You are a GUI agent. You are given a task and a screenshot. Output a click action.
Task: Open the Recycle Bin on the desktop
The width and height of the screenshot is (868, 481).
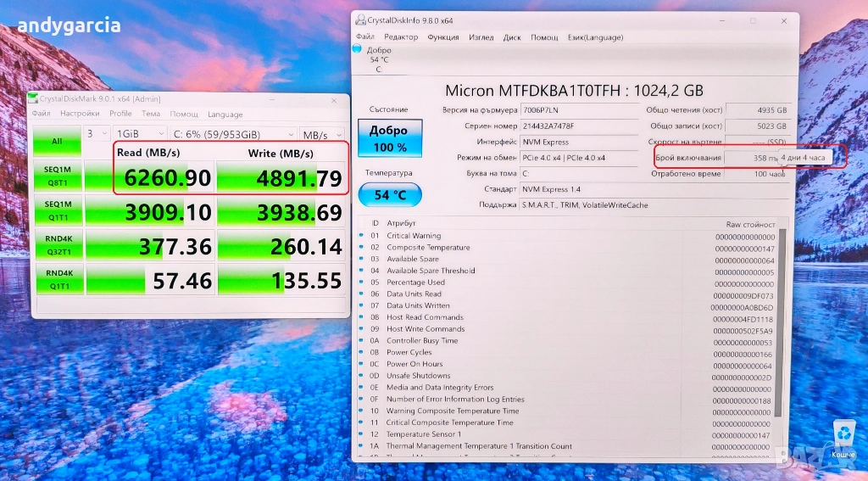pyautogui.click(x=843, y=434)
